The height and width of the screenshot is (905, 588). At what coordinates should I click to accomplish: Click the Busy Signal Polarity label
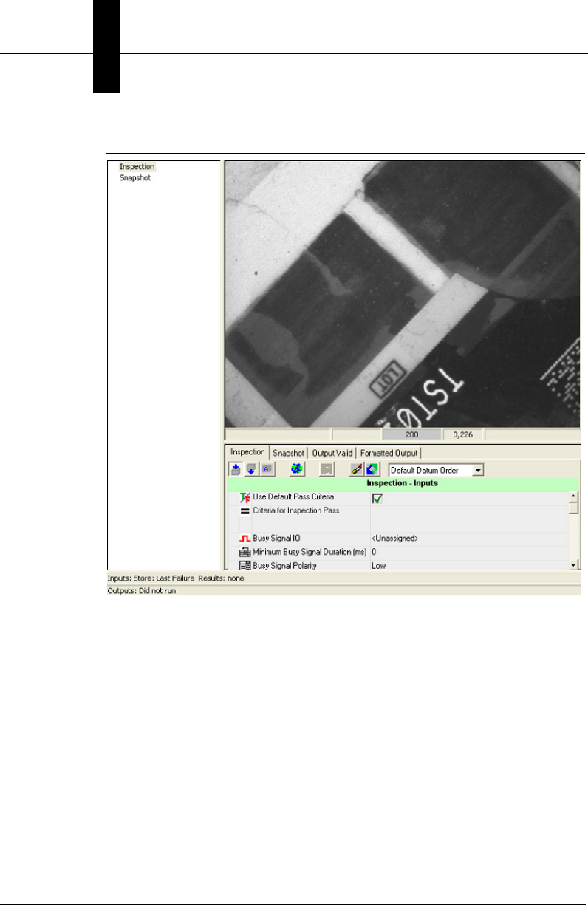[x=284, y=565]
